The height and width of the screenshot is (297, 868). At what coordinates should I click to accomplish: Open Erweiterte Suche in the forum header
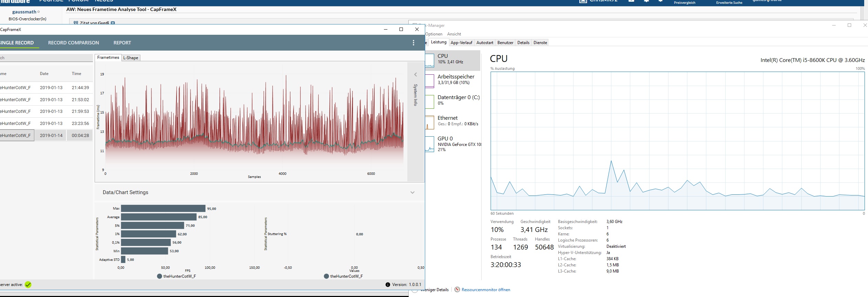coord(729,3)
